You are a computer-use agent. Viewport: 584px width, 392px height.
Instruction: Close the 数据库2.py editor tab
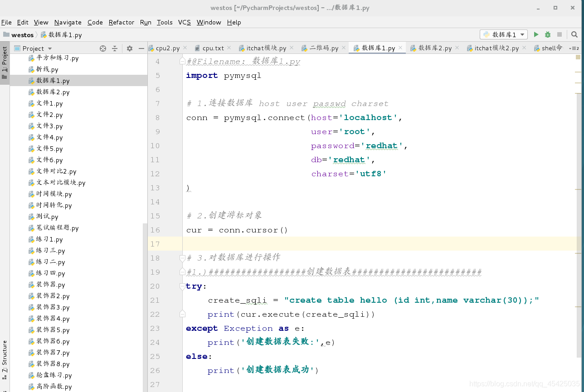point(457,48)
